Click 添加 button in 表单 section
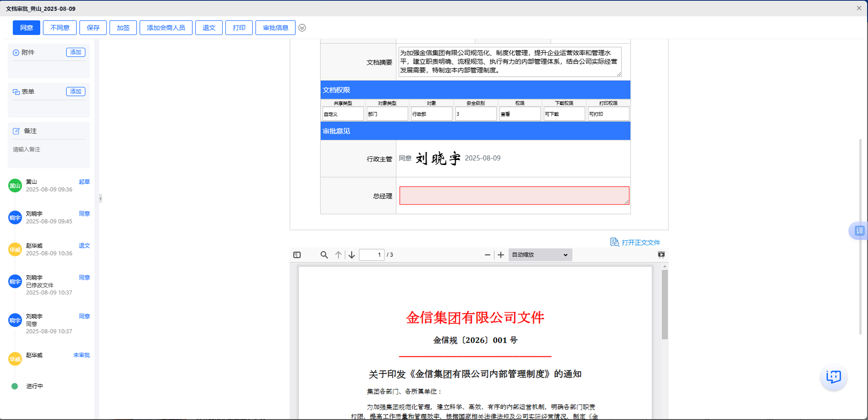The image size is (868, 420). (x=75, y=91)
